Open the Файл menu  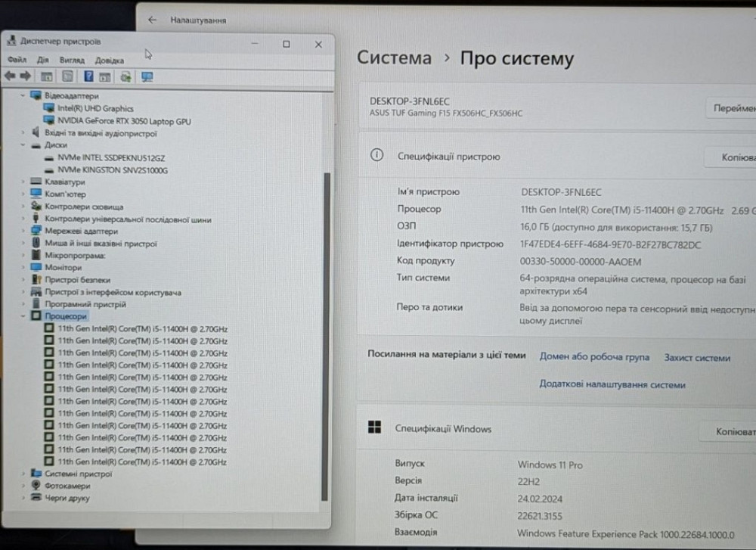[x=17, y=60]
